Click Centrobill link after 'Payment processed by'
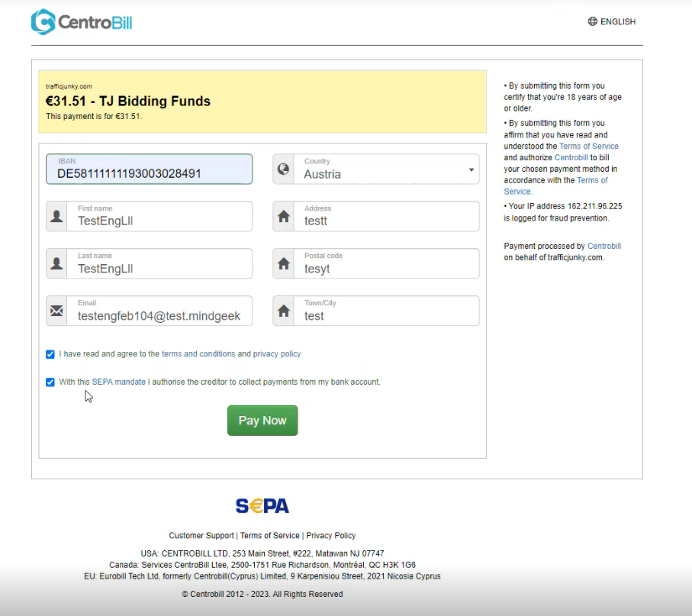 604,246
